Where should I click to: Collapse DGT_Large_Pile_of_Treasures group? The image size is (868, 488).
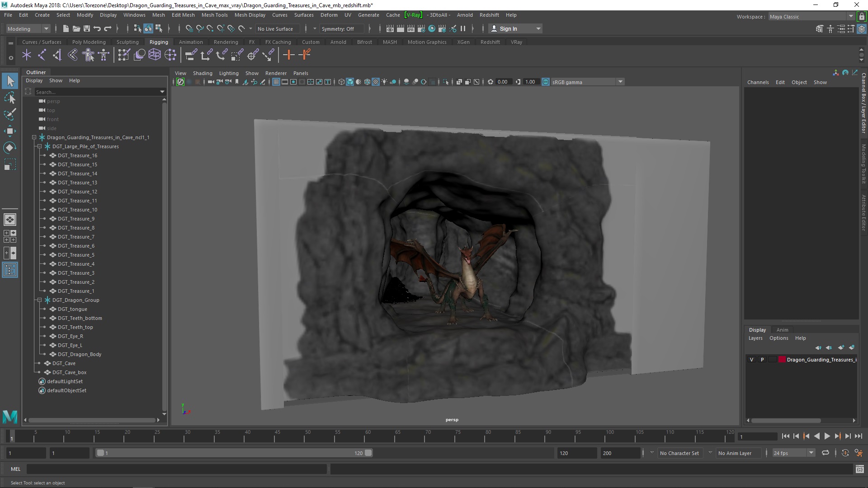(x=39, y=146)
